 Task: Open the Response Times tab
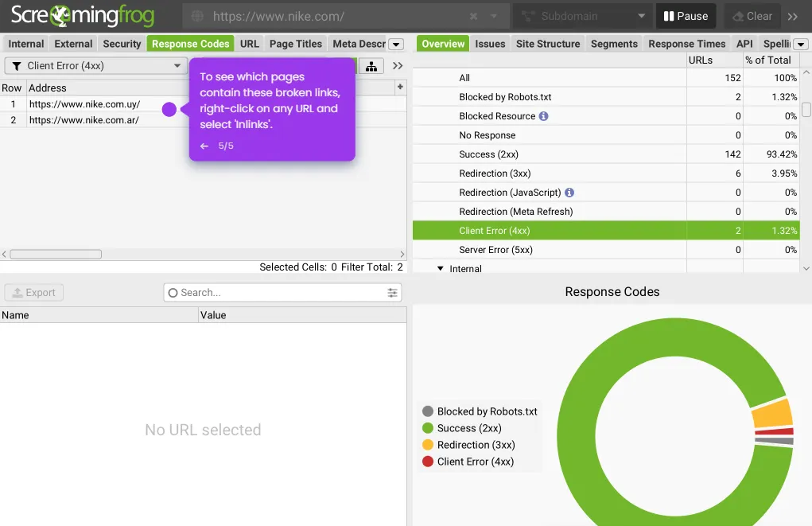tap(686, 44)
